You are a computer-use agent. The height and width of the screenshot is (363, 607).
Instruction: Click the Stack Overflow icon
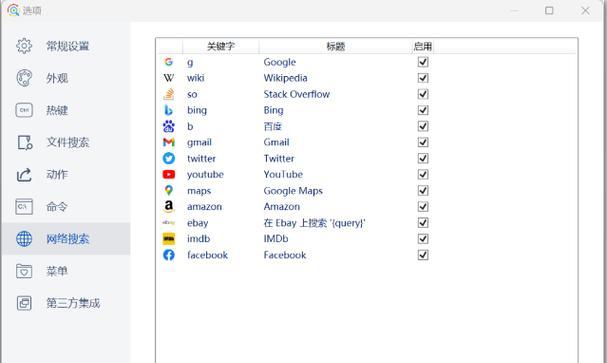pyautogui.click(x=168, y=94)
